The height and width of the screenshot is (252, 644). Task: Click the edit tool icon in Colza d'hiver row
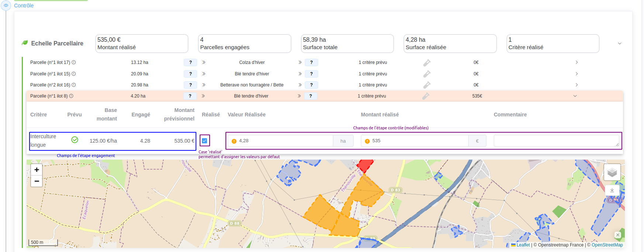[x=427, y=63]
